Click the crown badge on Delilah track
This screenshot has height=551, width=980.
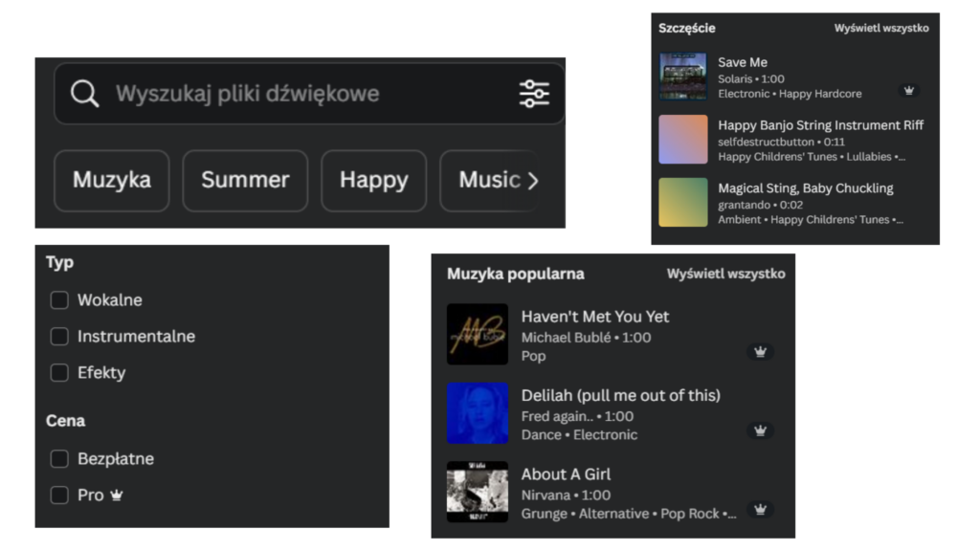[x=760, y=430]
